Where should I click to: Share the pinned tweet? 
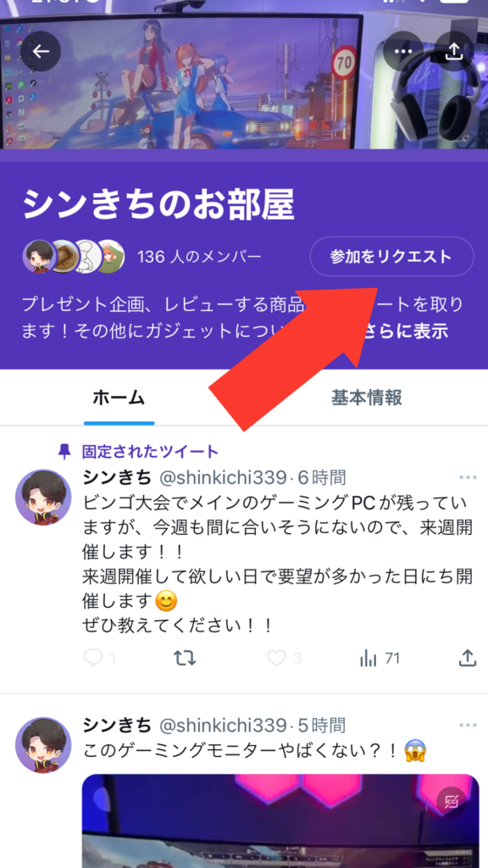tap(468, 658)
